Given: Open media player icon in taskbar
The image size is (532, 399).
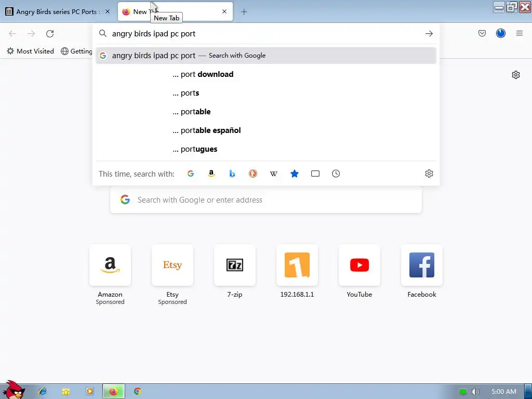Looking at the screenshot, I should [x=89, y=392].
